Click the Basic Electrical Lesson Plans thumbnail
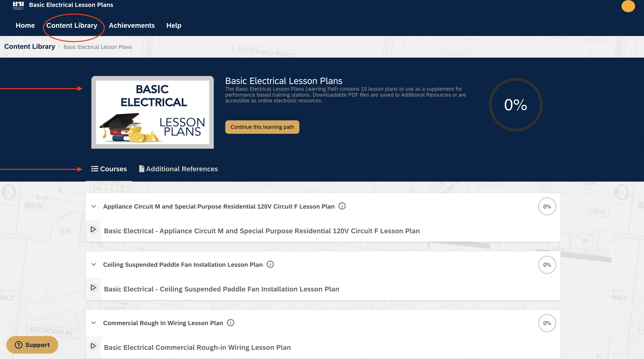 pyautogui.click(x=152, y=112)
